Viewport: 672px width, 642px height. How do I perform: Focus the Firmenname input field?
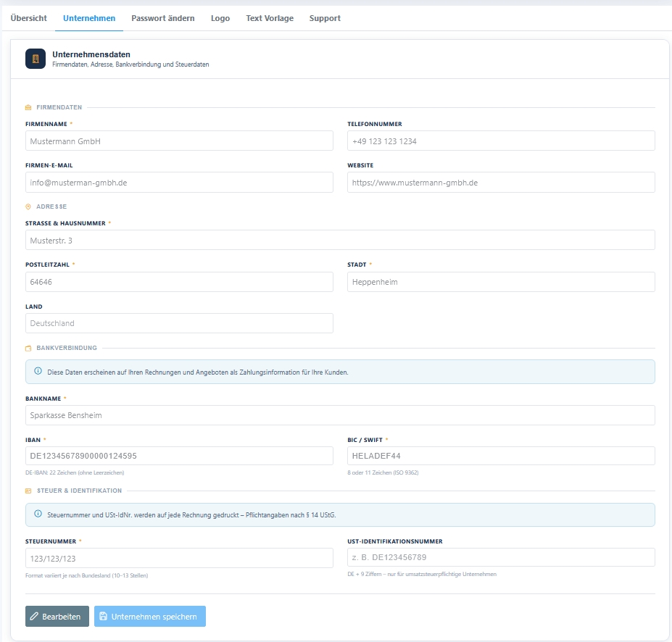[x=179, y=141]
